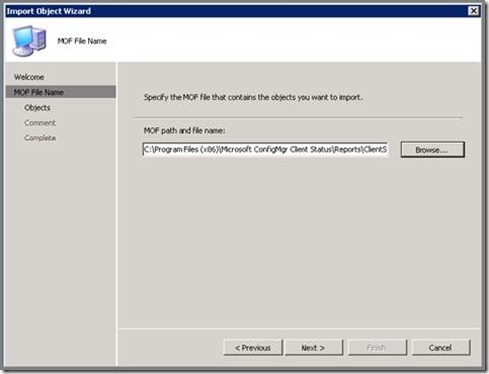Click the disabled Finish button
The height and width of the screenshot is (374, 489).
[377, 348]
